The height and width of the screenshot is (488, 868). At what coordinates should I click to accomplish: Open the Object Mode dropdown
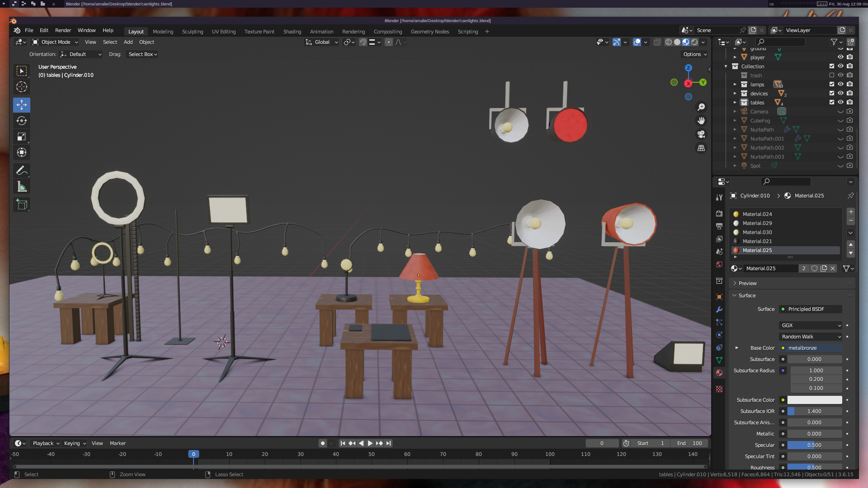coord(55,42)
